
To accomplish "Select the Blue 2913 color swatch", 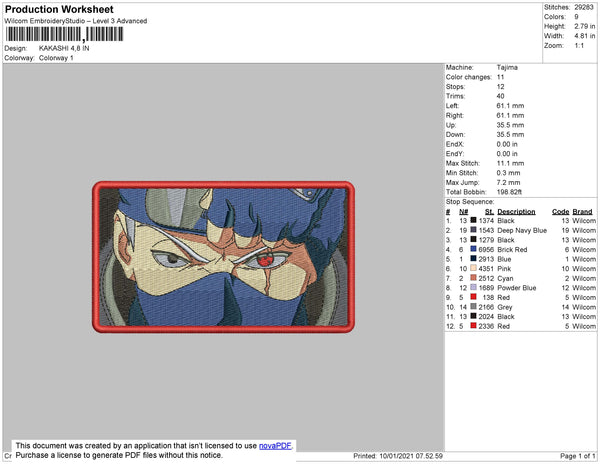I will pyautogui.click(x=473, y=259).
